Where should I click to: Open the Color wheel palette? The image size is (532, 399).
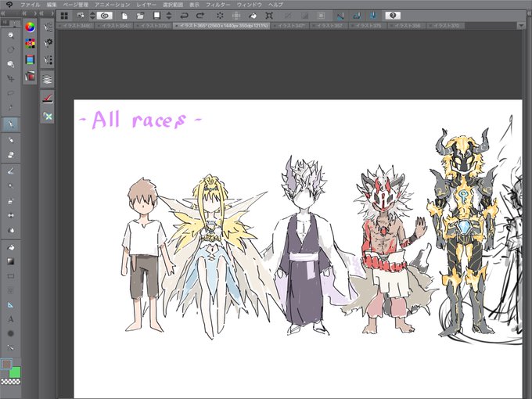[x=31, y=27]
